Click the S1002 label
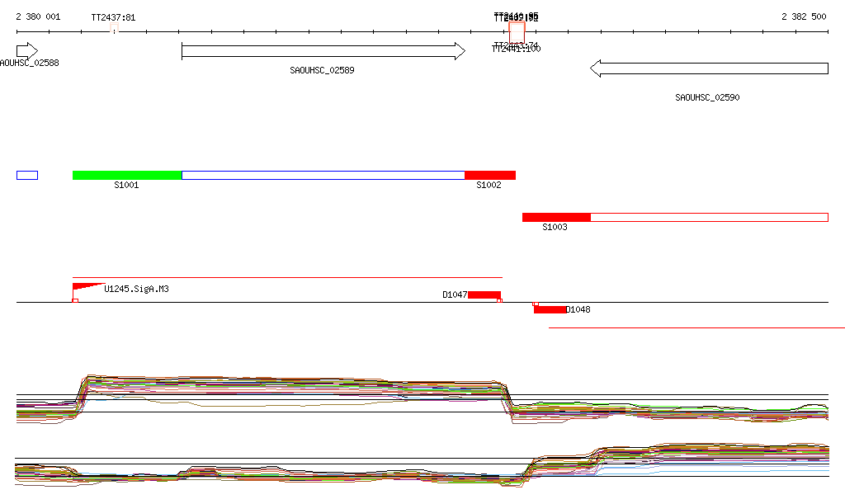The height and width of the screenshot is (504, 845). tap(489, 186)
